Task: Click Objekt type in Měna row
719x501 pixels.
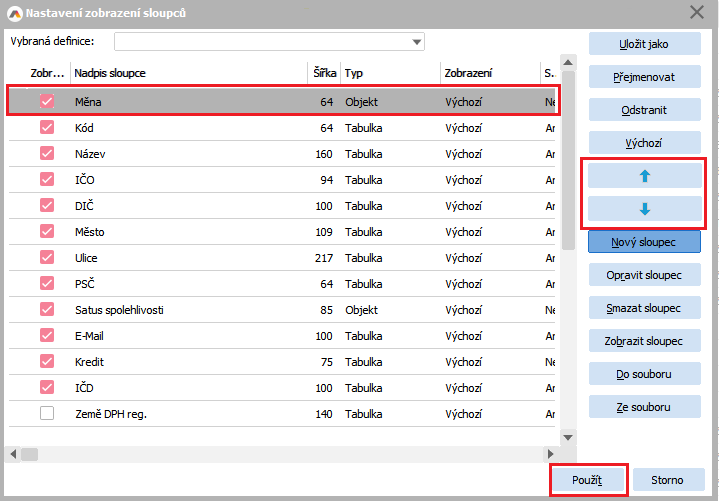Action: [x=361, y=102]
